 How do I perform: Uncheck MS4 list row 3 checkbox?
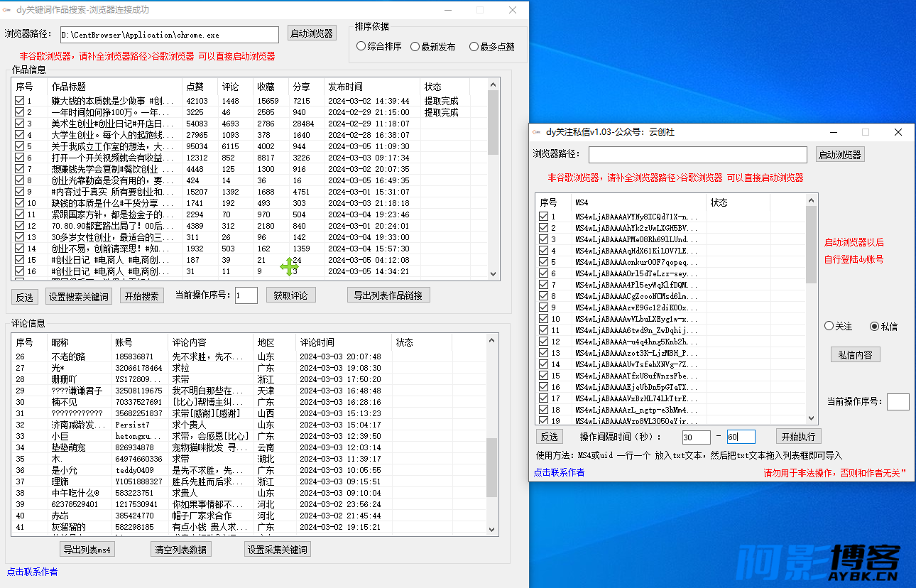[x=543, y=239]
